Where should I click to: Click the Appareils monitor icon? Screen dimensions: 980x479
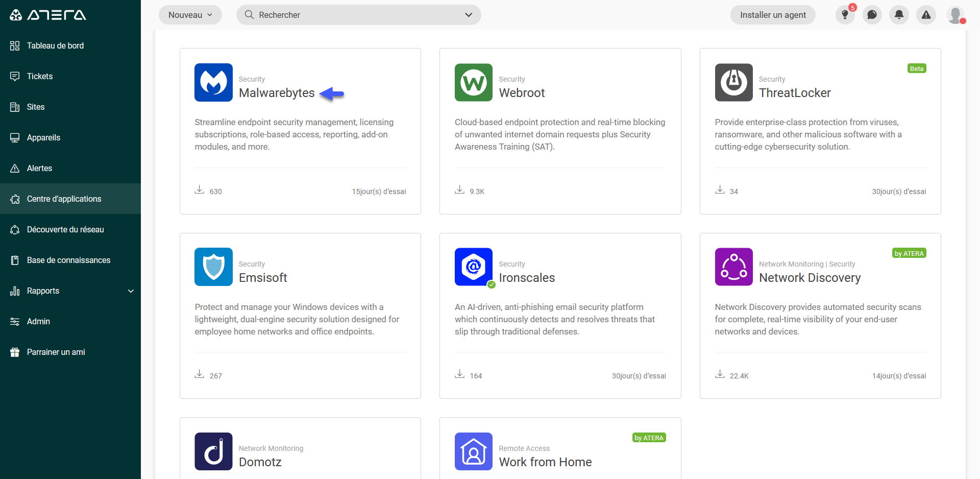click(15, 138)
